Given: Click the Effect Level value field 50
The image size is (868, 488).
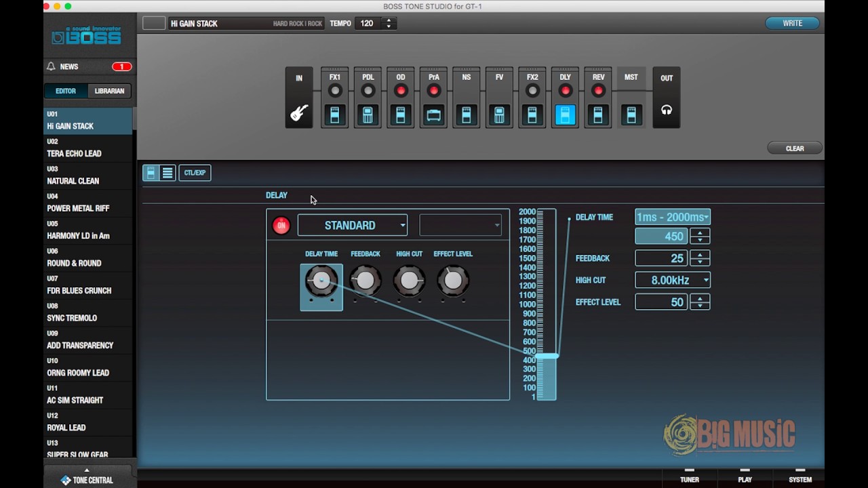Looking at the screenshot, I should pos(661,302).
